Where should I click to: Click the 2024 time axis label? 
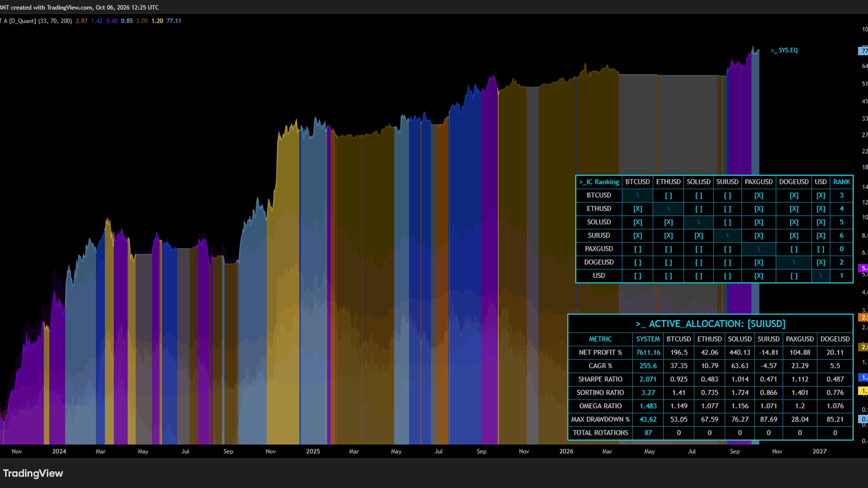[59, 451]
